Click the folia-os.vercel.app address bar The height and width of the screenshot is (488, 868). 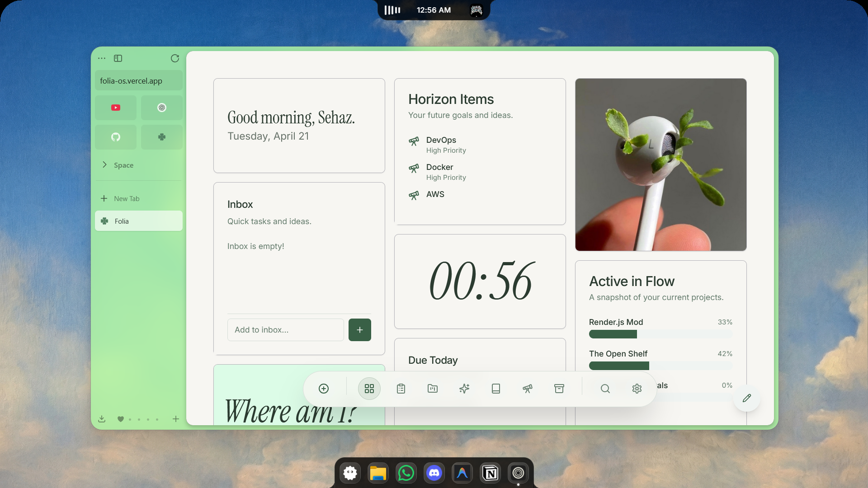(x=139, y=81)
